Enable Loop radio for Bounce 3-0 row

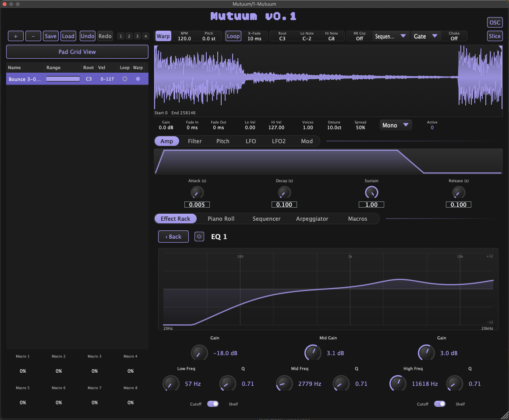point(125,79)
